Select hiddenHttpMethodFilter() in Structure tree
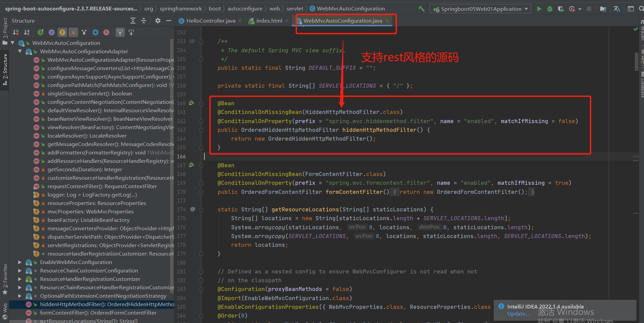 [107, 304]
